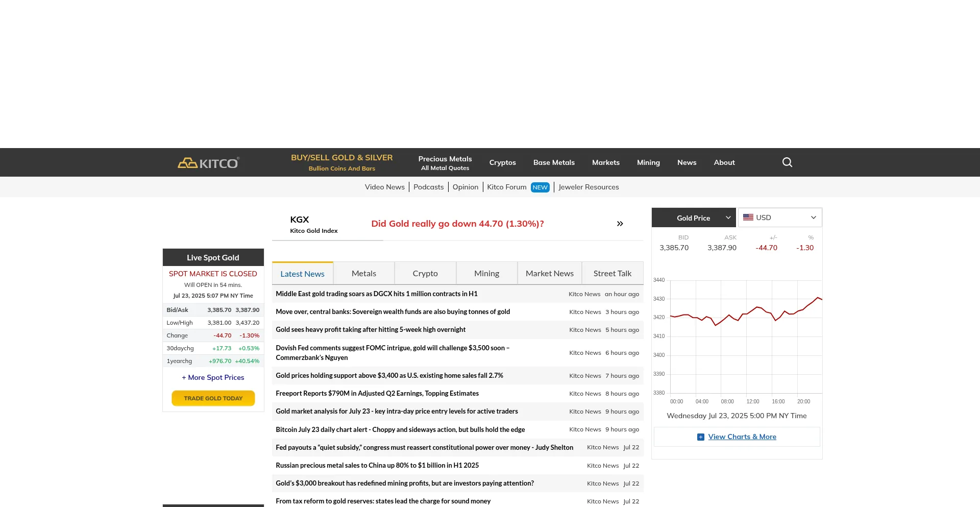Click the NEW badge next to Kitco Forum
This screenshot has height=507, width=980.
[540, 187]
